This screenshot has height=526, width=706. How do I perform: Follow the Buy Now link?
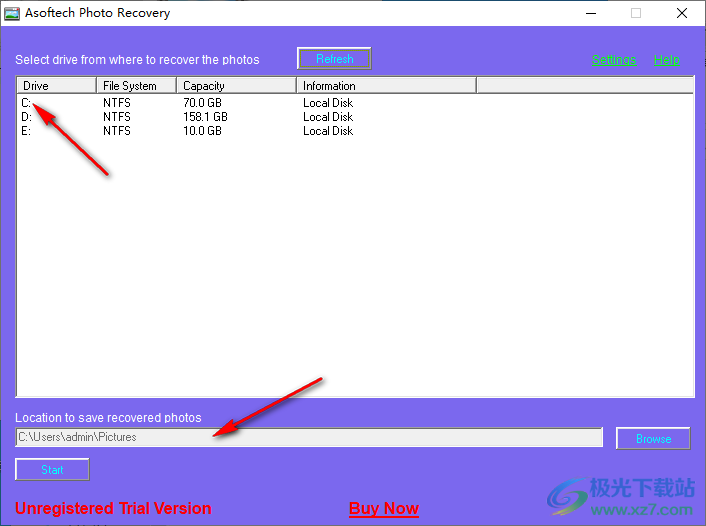point(384,508)
